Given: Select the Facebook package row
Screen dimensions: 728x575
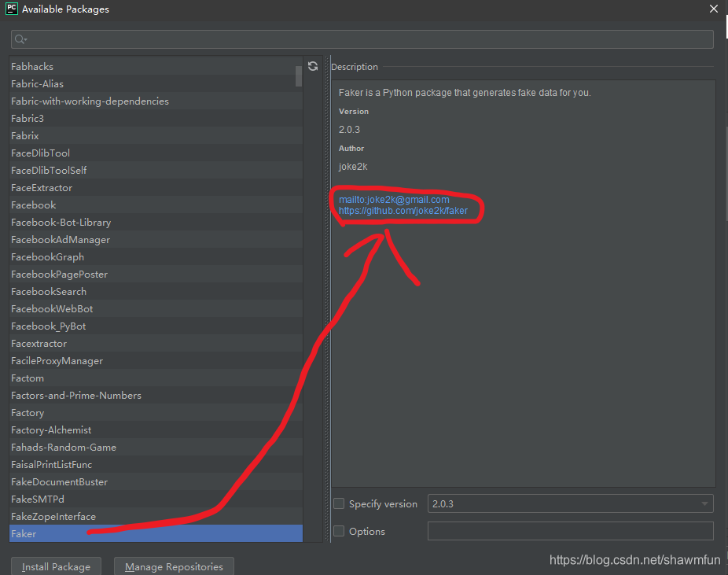Looking at the screenshot, I should click(156, 205).
